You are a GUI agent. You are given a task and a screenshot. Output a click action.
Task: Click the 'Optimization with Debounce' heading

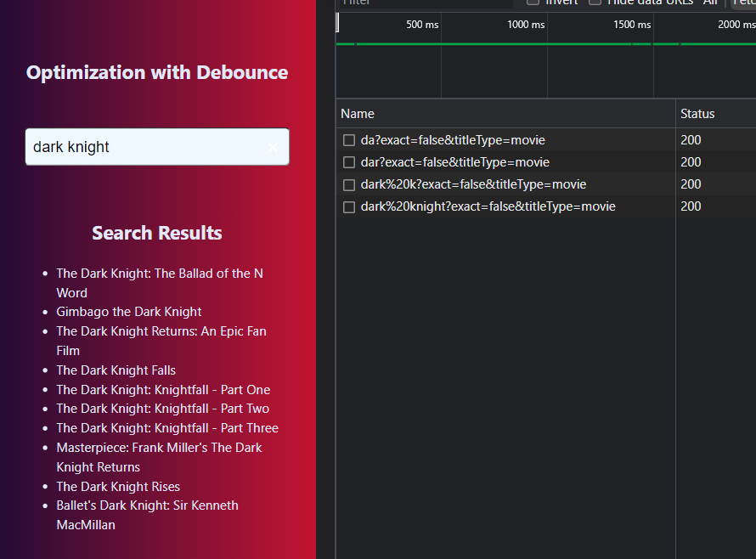pyautogui.click(x=157, y=73)
